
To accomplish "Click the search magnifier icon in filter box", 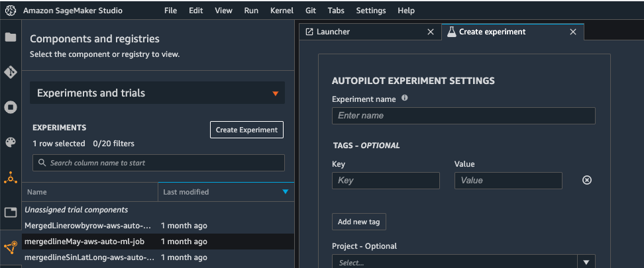I will pos(42,163).
